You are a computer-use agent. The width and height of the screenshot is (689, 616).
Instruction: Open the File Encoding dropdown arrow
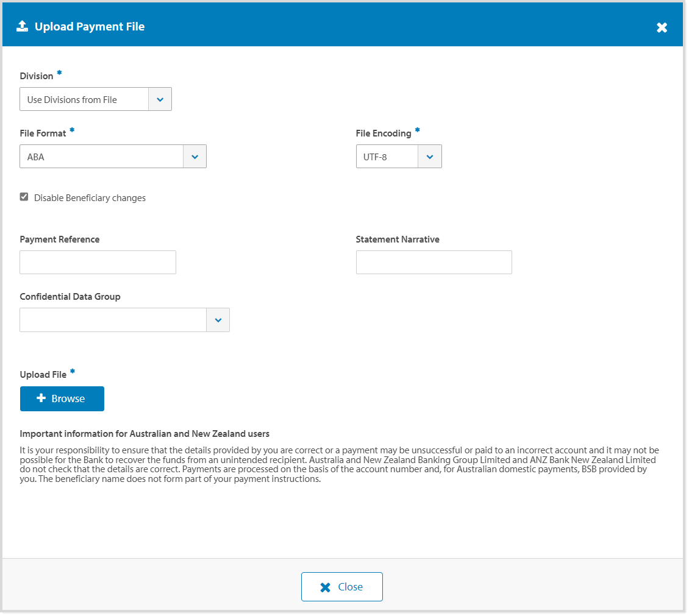pos(429,157)
